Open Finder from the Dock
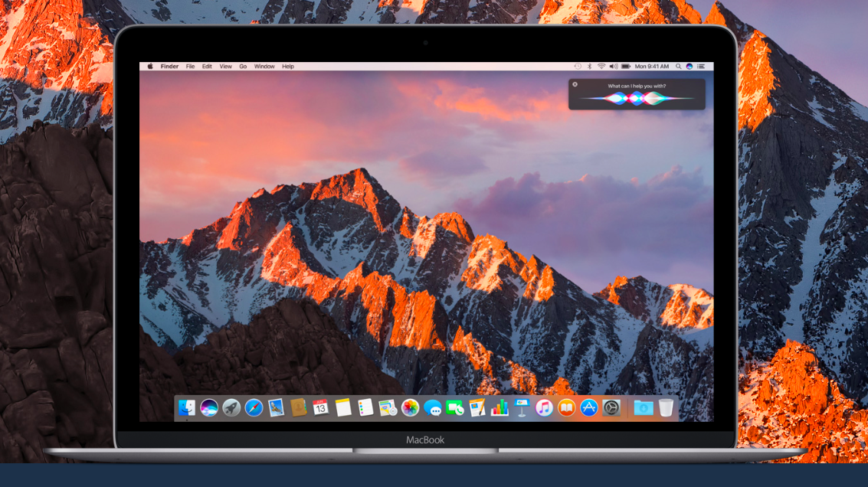The image size is (868, 487). coord(187,408)
